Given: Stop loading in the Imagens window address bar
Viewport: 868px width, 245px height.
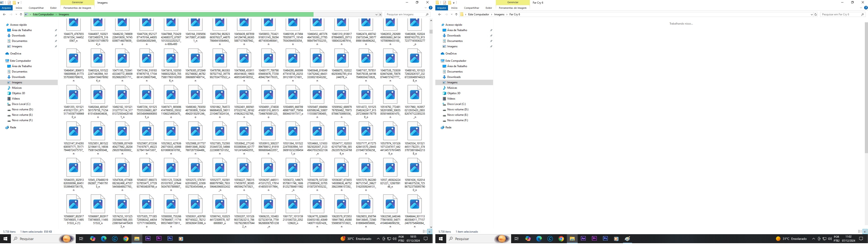Looking at the screenshot, I should (x=380, y=14).
